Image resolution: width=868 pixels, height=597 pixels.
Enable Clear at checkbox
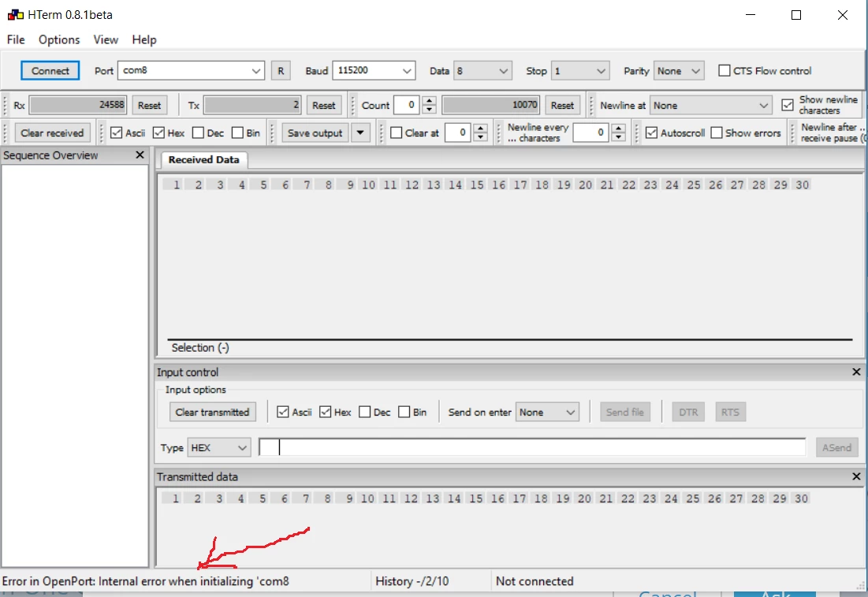tap(397, 133)
